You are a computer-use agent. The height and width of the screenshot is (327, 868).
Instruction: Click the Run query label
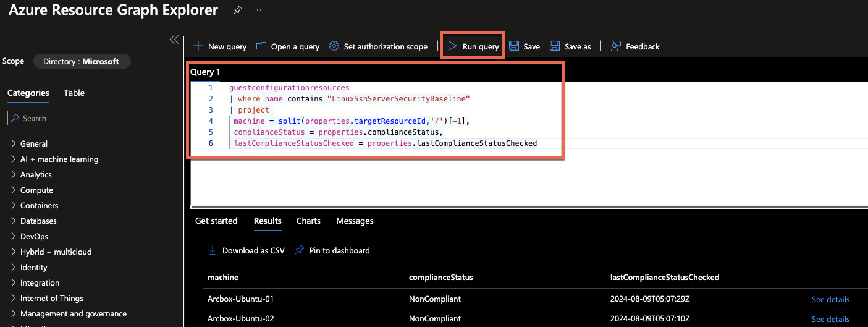(481, 46)
